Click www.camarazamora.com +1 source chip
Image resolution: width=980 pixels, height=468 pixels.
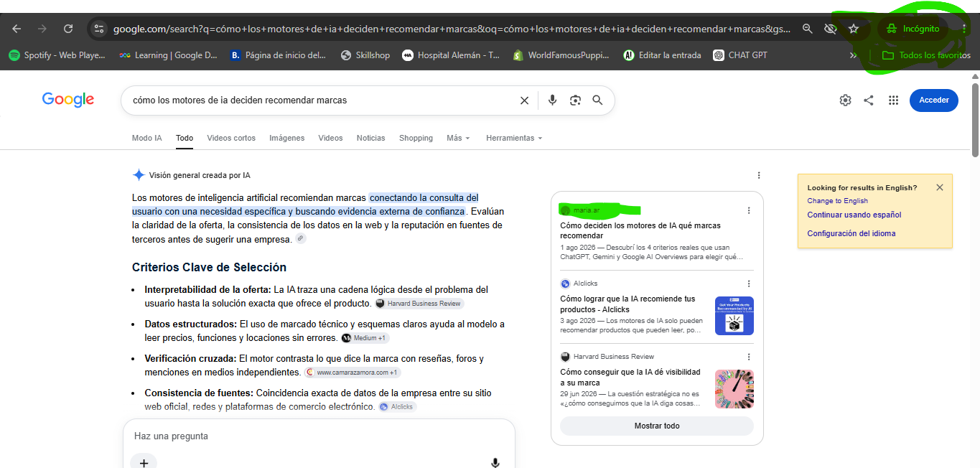pos(352,373)
